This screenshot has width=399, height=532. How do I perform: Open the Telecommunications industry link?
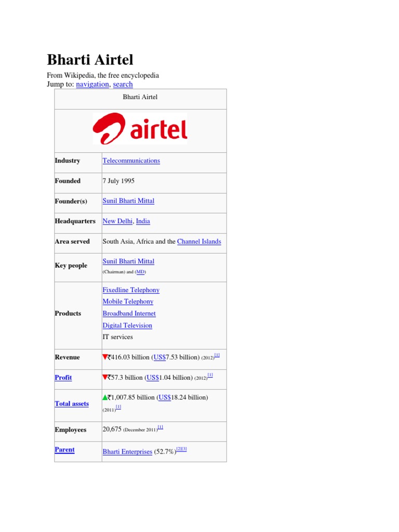[131, 161]
